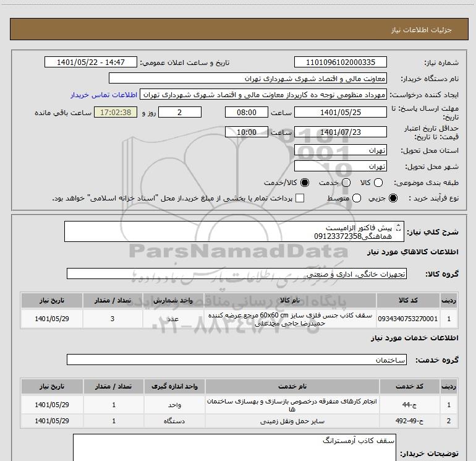Click the delivery city field تهران
This screenshot has width=476, height=461.
click(x=340, y=166)
